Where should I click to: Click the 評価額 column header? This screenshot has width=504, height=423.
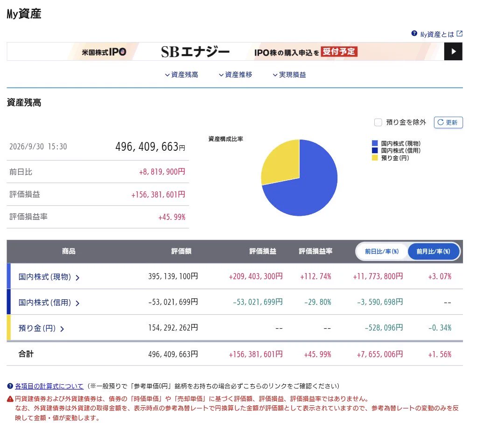(x=181, y=251)
